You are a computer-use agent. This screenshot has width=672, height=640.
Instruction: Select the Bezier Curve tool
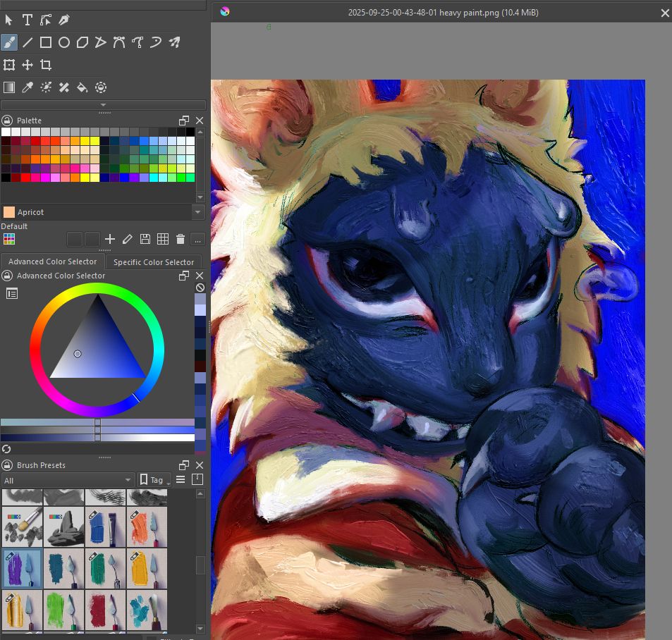tap(119, 42)
